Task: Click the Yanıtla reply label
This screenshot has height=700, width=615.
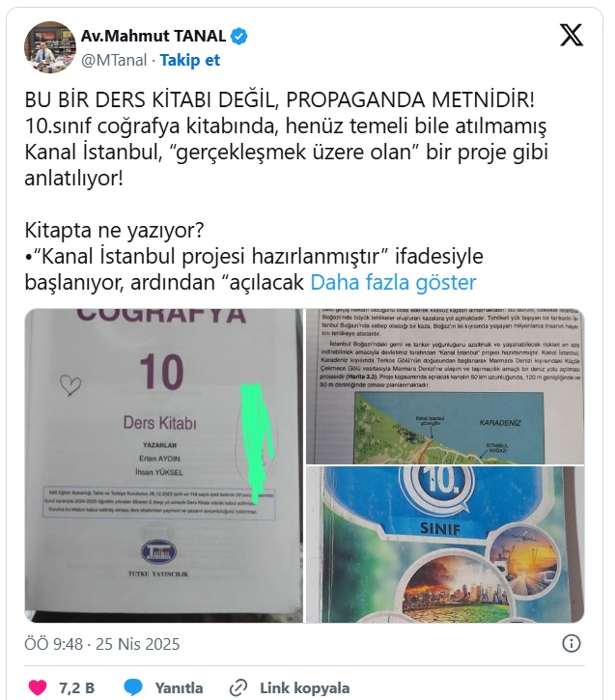Action: [x=179, y=687]
